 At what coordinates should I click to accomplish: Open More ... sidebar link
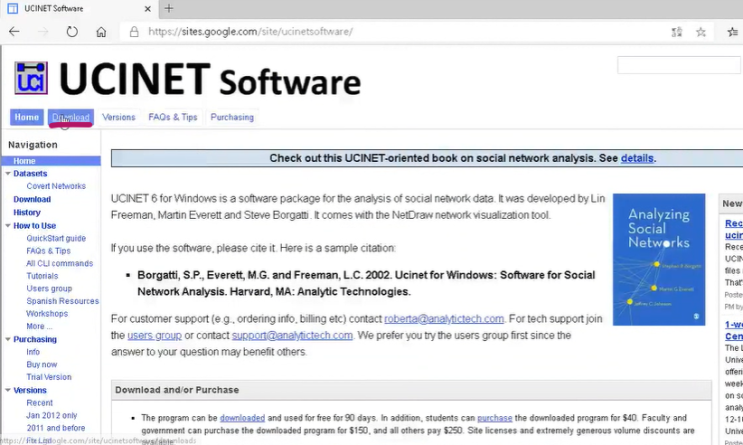click(x=39, y=327)
